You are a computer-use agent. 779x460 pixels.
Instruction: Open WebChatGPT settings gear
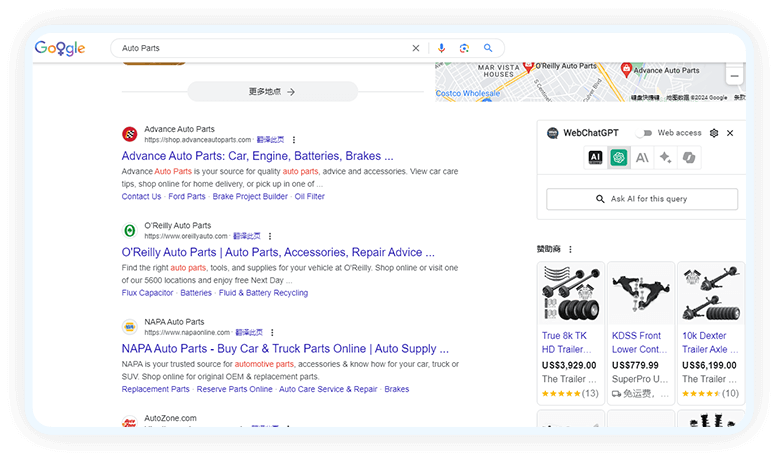point(714,133)
